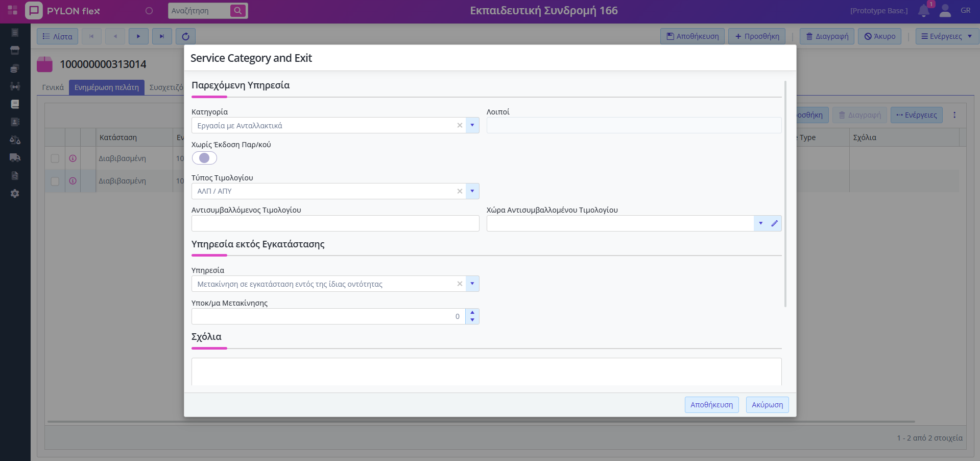Viewport: 980px width, 461px height.
Task: Click the dialog's Αποθήκευση button
Action: pyautogui.click(x=711, y=405)
